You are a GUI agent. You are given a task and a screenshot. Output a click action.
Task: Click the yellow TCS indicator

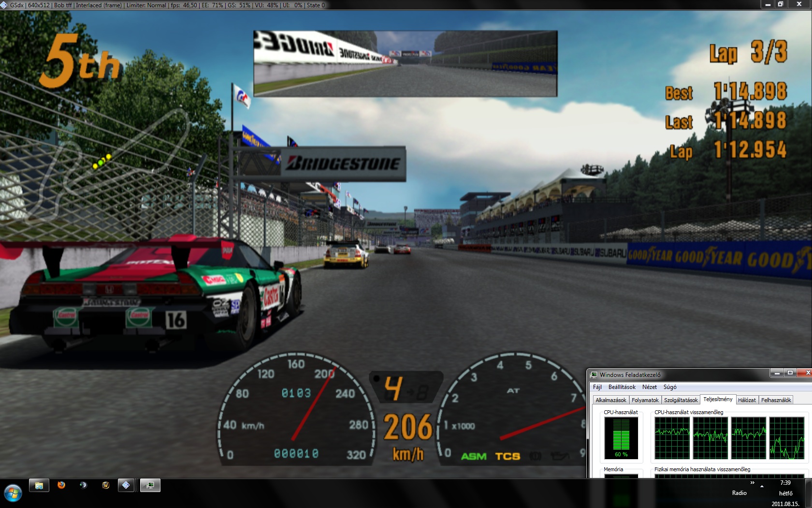507,456
